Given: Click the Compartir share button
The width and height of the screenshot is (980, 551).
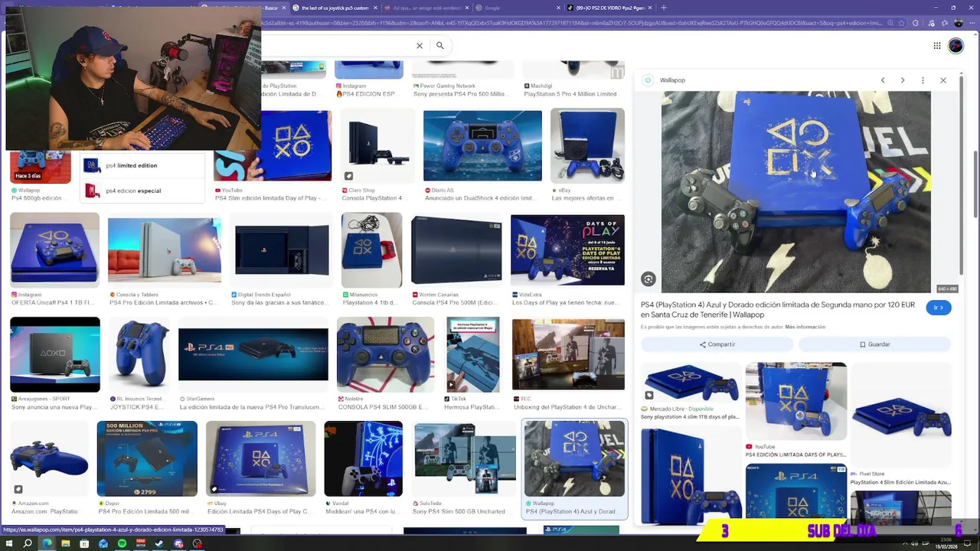Looking at the screenshot, I should point(717,344).
